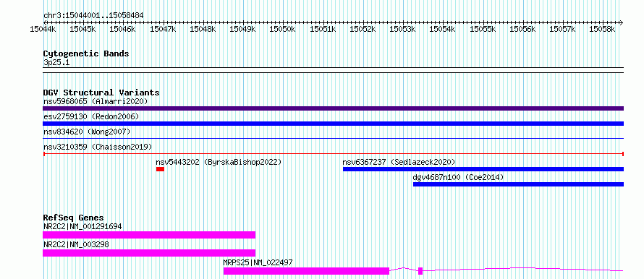
Task: Click the magenta NR2C2 NM_001291694 gene bar
Action: click(x=149, y=235)
